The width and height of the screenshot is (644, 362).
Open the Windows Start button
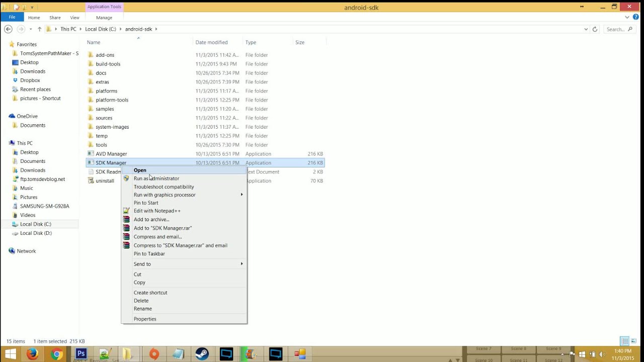click(10, 354)
